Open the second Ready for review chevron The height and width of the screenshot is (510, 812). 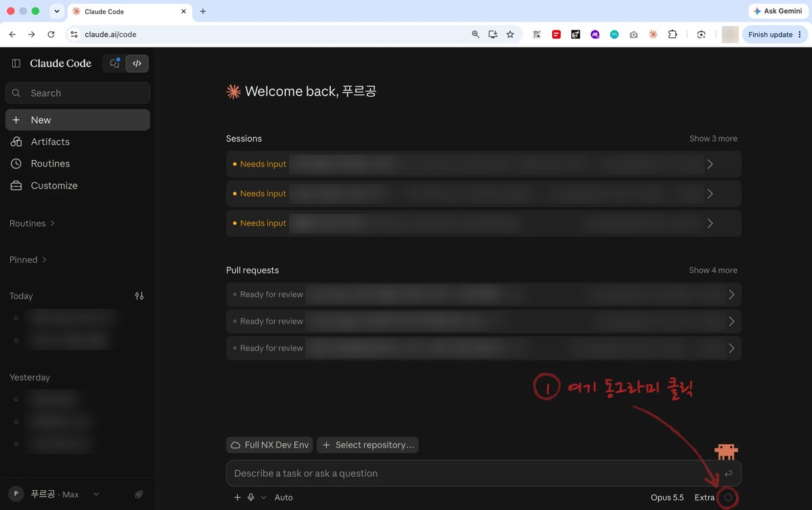731,321
